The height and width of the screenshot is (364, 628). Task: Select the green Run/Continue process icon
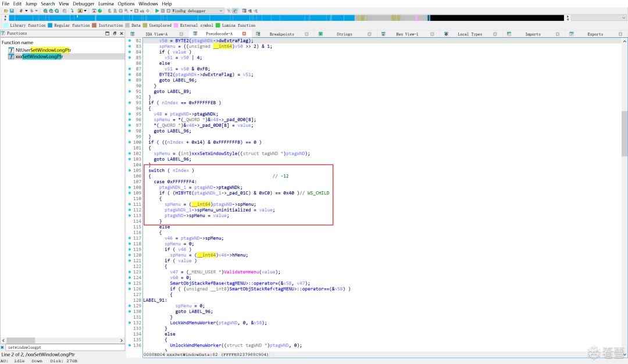(x=157, y=10)
